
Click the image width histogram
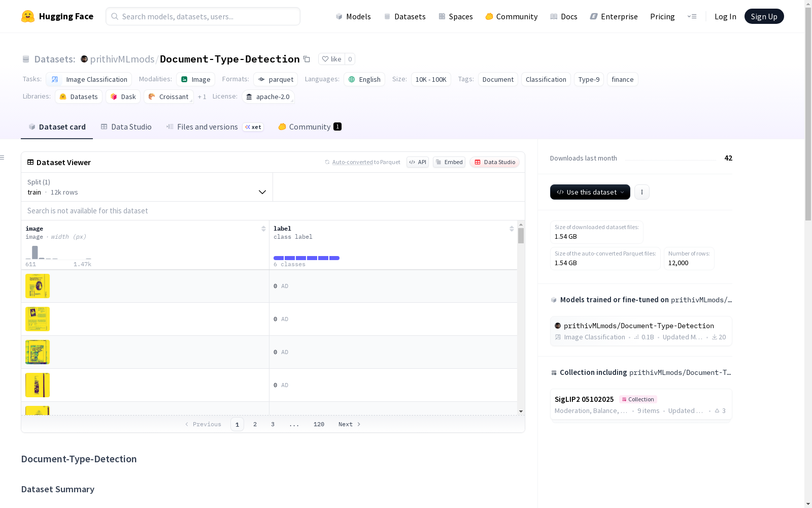[x=58, y=252]
